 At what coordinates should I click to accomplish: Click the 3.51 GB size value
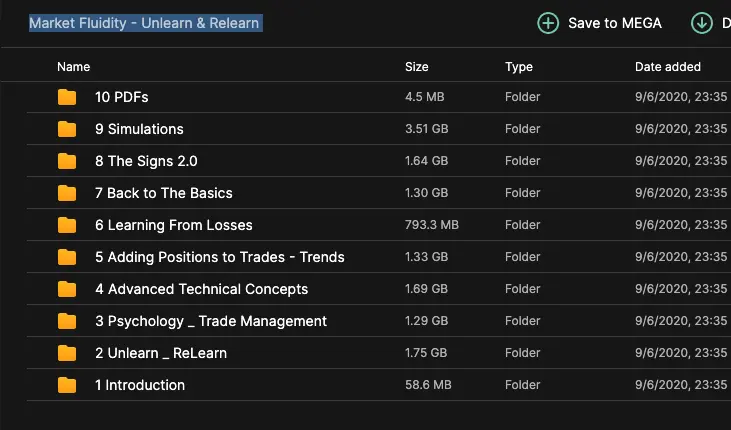tap(427, 129)
